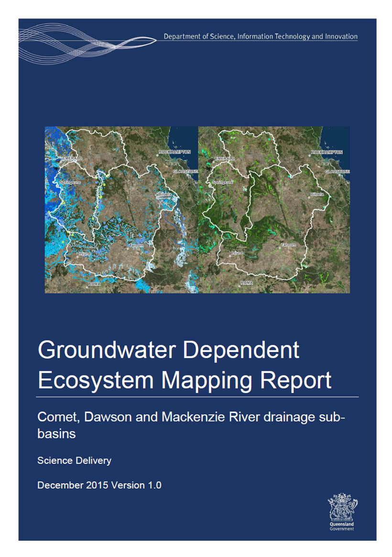Image resolution: width=392 pixels, height=557 pixels.
Task: Click the ROMA label on left map
Action: coord(94,284)
